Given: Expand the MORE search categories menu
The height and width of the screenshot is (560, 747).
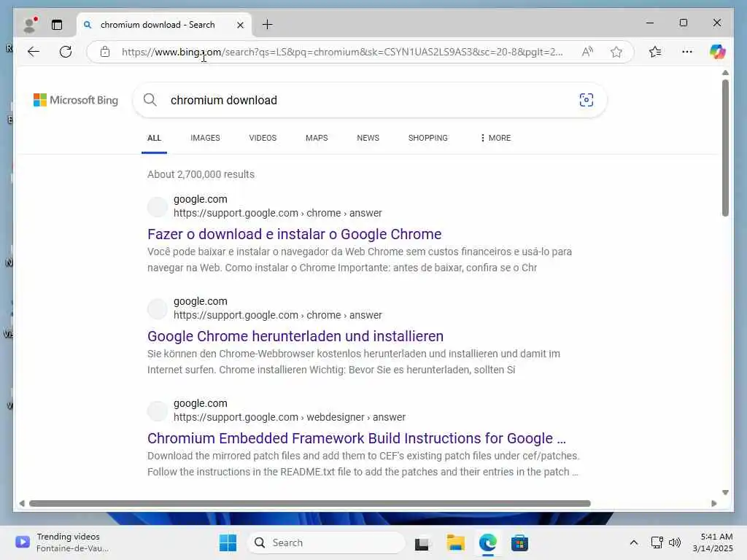Looking at the screenshot, I should (495, 138).
